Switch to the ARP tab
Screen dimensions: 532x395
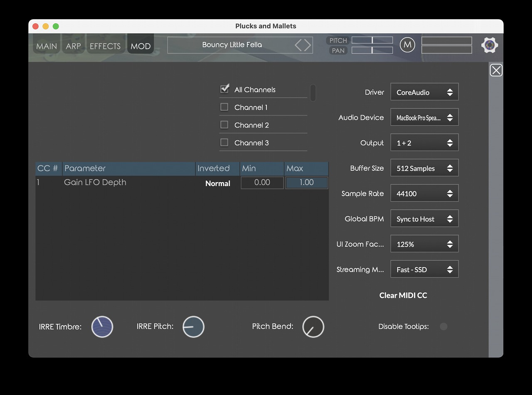[x=73, y=46]
